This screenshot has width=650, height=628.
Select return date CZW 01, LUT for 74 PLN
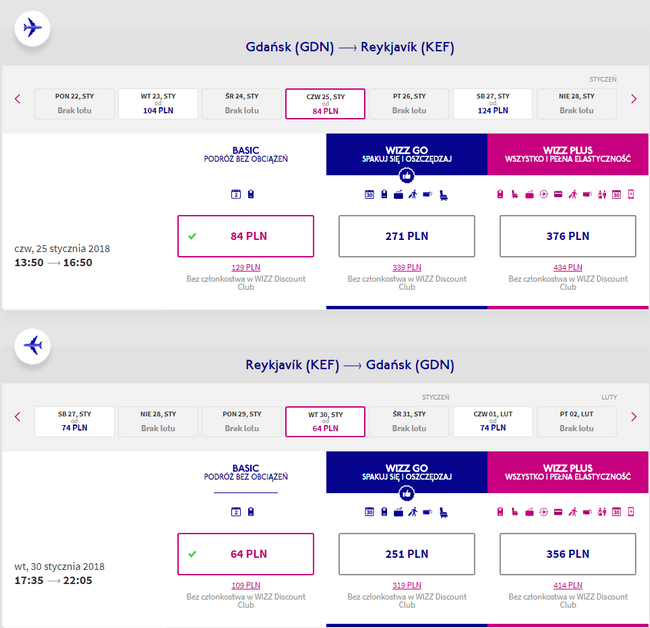click(493, 422)
